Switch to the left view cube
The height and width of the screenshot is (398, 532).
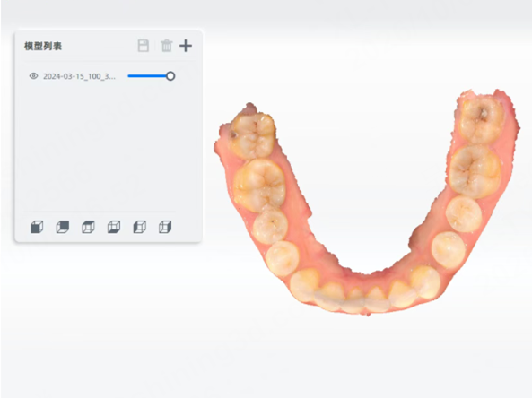coord(139,227)
